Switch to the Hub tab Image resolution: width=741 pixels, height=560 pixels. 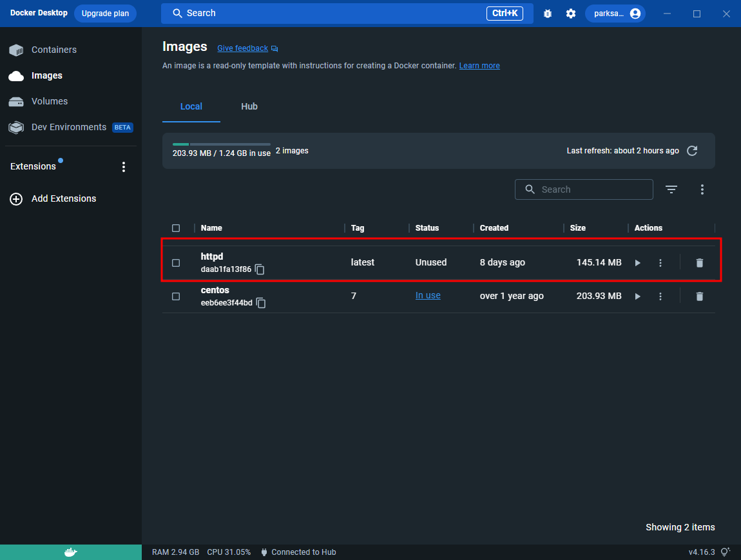(x=249, y=107)
